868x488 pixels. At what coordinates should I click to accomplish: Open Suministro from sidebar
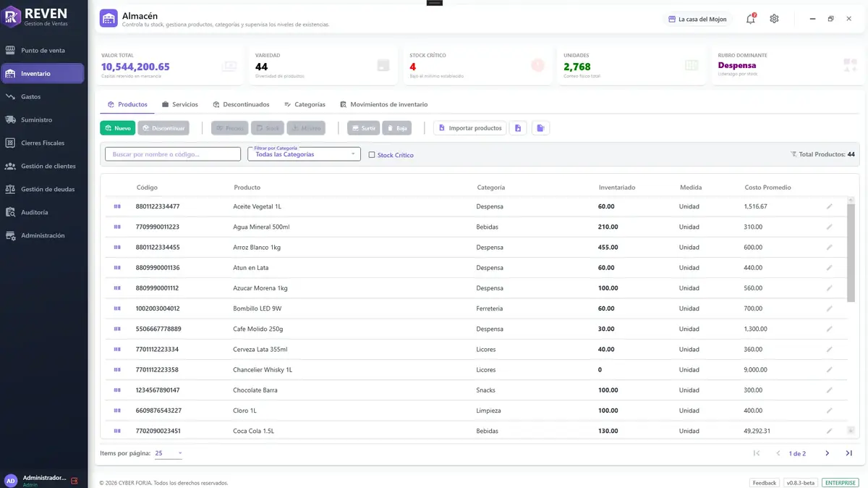(x=43, y=119)
